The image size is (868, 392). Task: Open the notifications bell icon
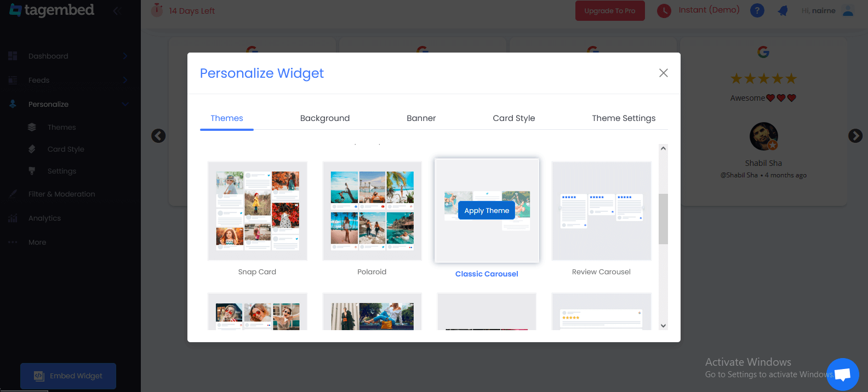pos(783,10)
